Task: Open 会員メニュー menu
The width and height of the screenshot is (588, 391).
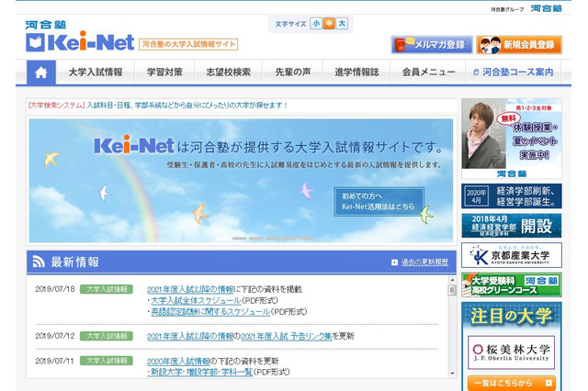Action: point(428,73)
